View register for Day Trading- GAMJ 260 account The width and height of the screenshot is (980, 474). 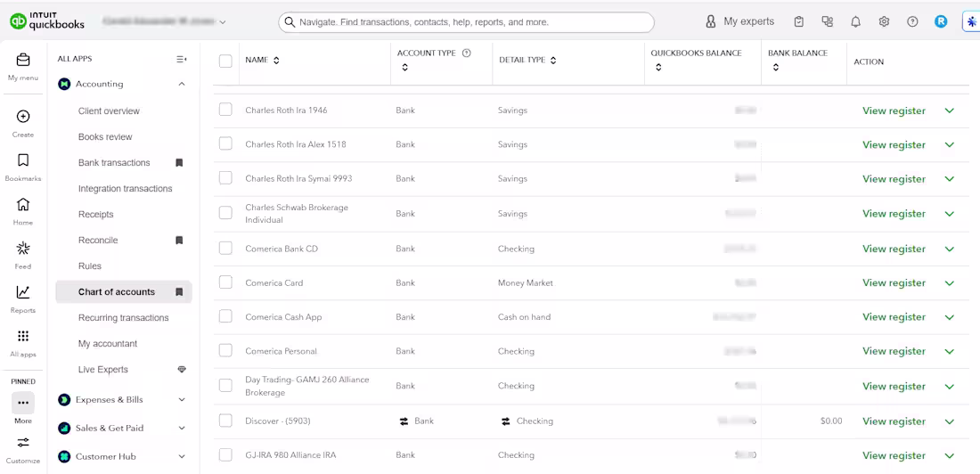click(894, 387)
